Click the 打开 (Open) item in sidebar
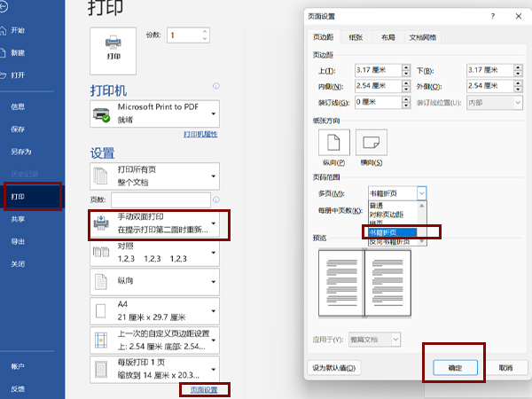This screenshot has height=399, width=532. point(20,74)
